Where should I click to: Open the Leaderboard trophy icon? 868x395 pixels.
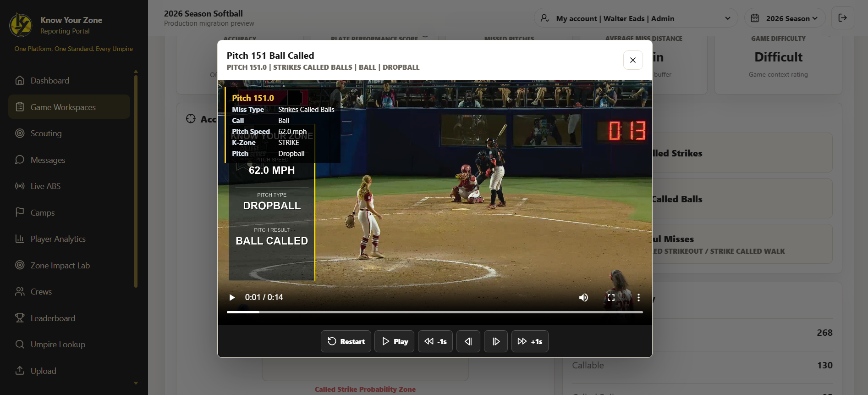(x=20, y=318)
